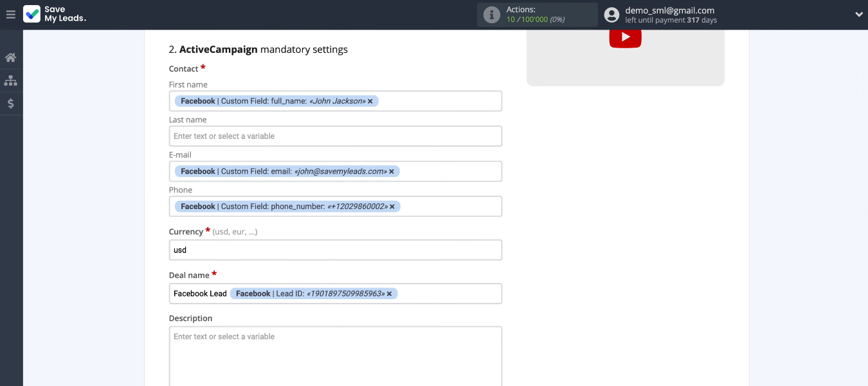Click the Save My Leads logo
The image size is (868, 386).
55,14
